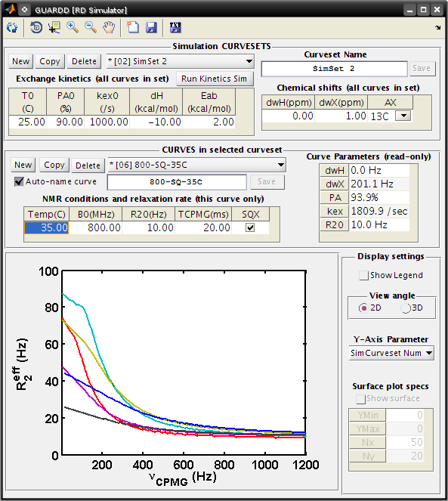Click Save next to Curveset Name
Viewport: 448px width, 501px height.
(x=422, y=68)
